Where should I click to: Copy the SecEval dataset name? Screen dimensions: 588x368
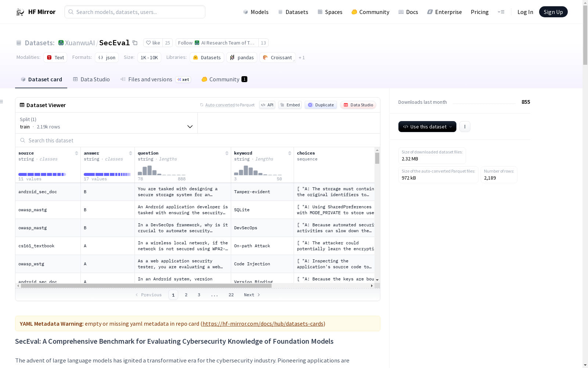coord(135,43)
